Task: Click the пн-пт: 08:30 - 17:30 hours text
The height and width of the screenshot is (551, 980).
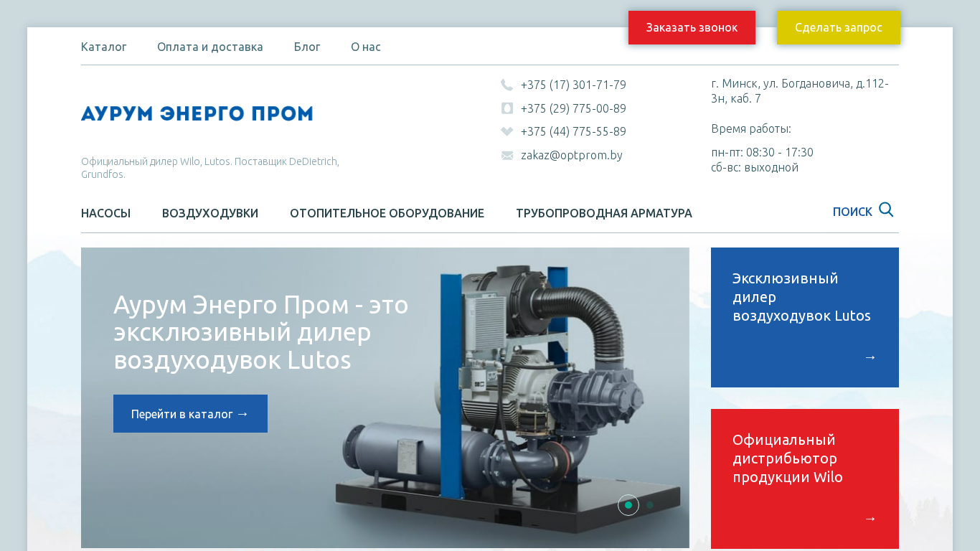Action: pos(762,152)
